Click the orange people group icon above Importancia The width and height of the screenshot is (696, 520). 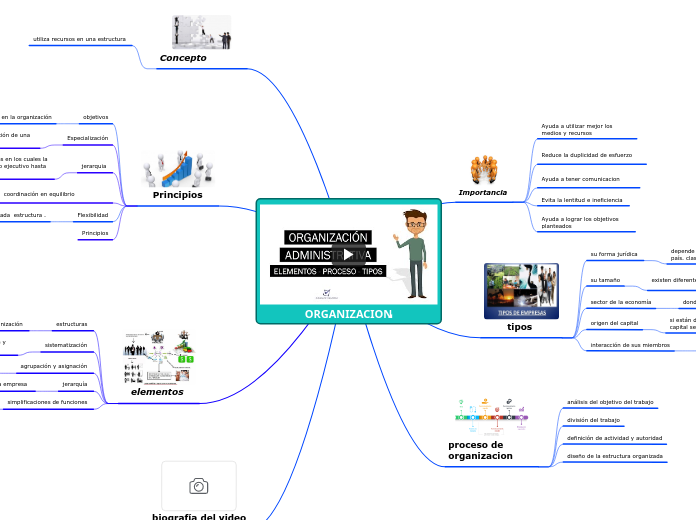(x=484, y=169)
